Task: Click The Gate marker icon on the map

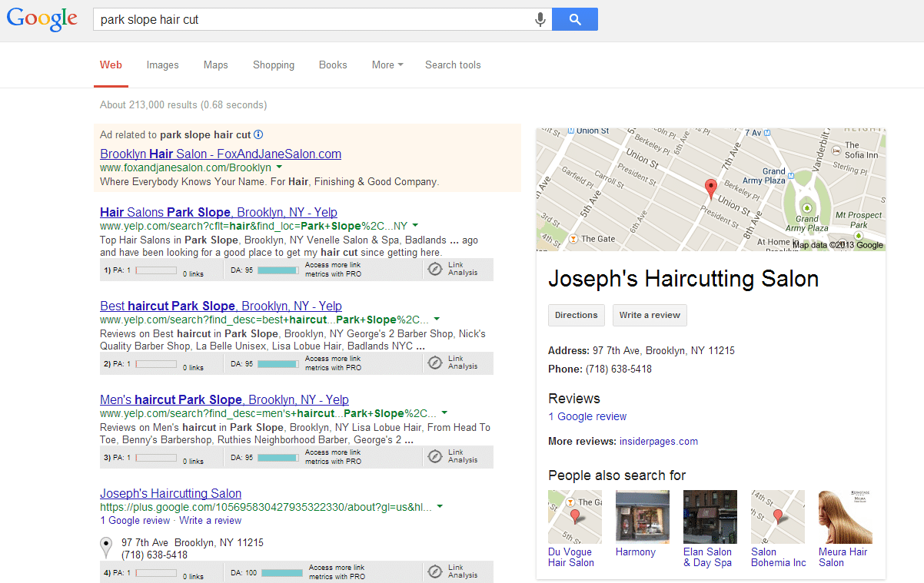Action: [572, 239]
